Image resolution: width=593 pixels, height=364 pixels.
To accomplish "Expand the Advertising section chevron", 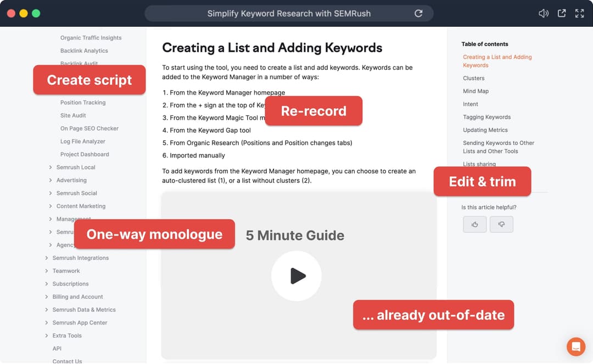I will pyautogui.click(x=51, y=180).
